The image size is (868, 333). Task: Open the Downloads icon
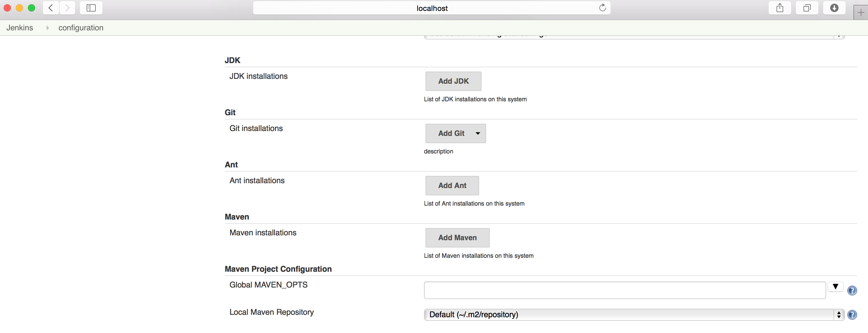click(x=834, y=8)
